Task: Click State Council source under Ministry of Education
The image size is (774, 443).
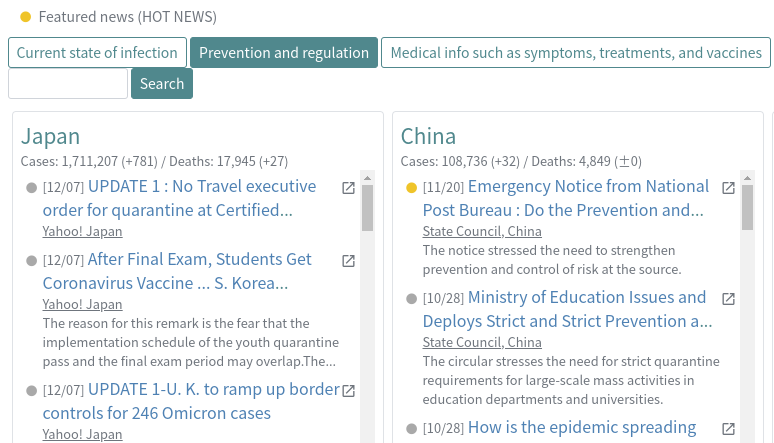Action: (x=482, y=342)
